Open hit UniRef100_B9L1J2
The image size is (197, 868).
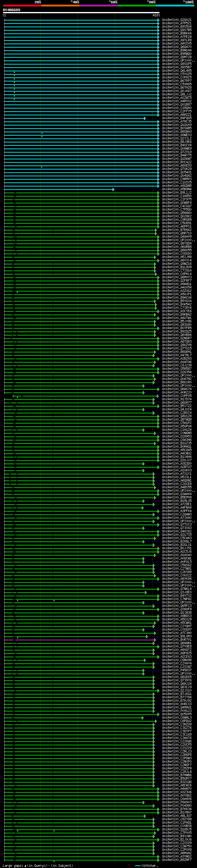(176, 193)
